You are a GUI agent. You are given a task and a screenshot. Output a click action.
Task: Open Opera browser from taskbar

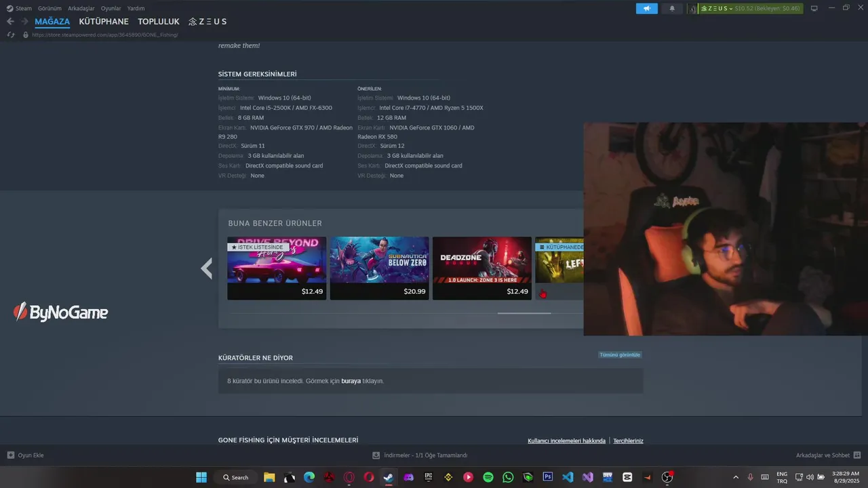tap(369, 477)
